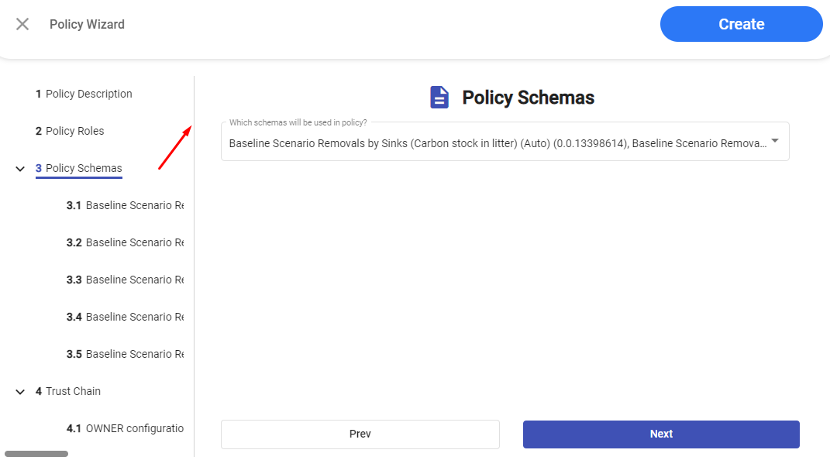Click the selected schemas text field

[497, 143]
